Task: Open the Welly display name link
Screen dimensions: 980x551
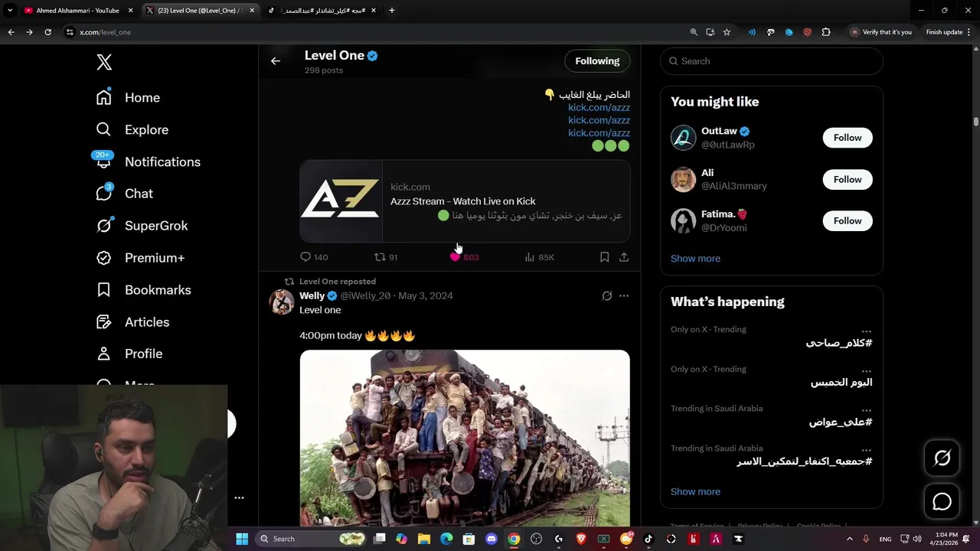Action: [x=312, y=296]
